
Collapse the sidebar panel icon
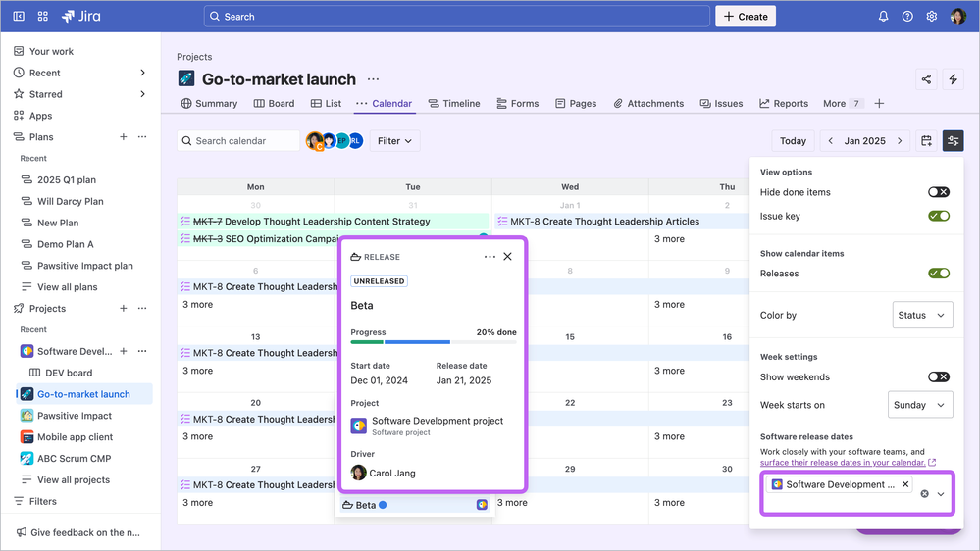coord(19,17)
